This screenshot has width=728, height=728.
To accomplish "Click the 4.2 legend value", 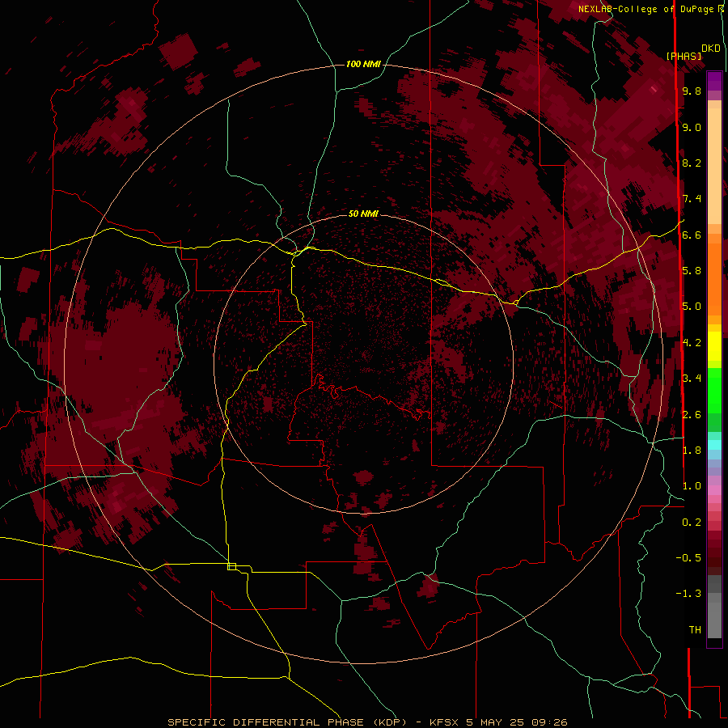I will point(692,343).
